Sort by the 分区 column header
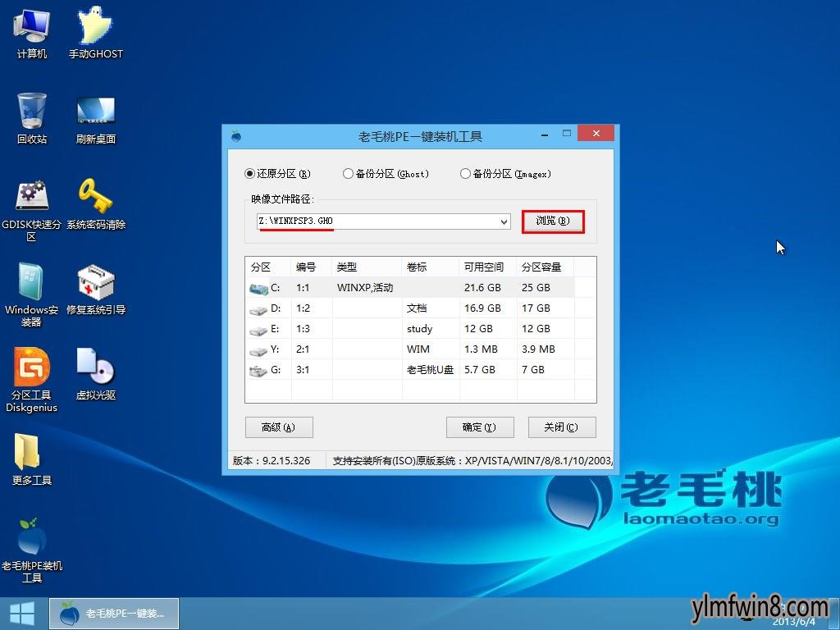Image resolution: width=840 pixels, height=630 pixels. tap(268, 267)
